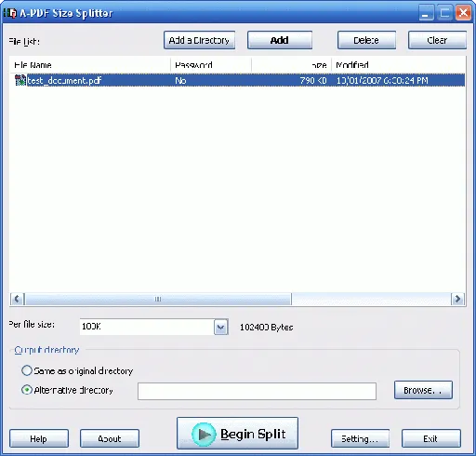Click the Add a Directory button
This screenshot has height=456, width=476.
click(x=199, y=40)
